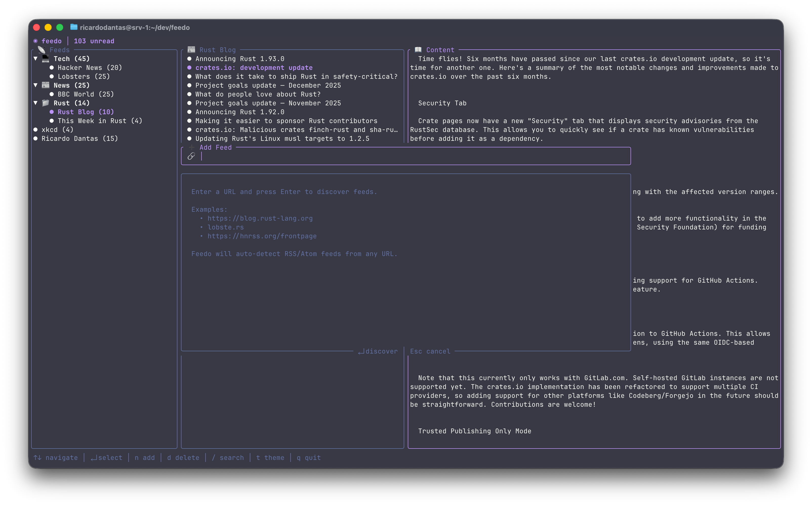
Task: Click the satellite icon beside Feeds header
Action: tap(42, 50)
